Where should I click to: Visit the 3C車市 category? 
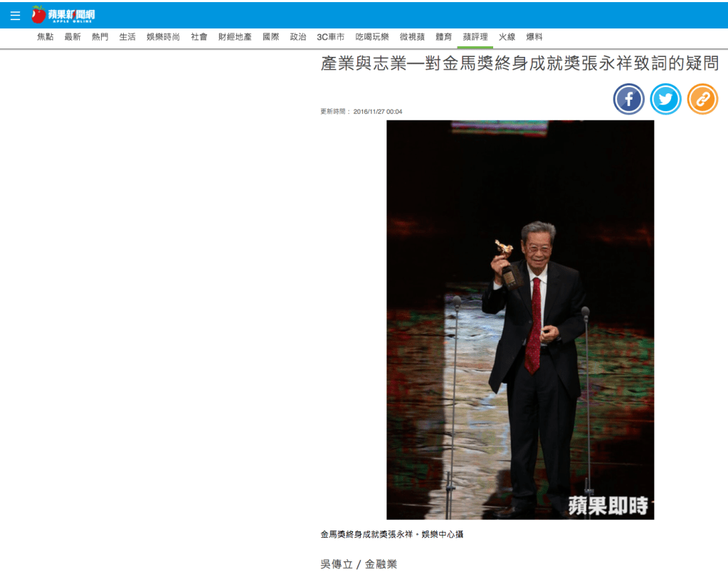click(x=331, y=37)
